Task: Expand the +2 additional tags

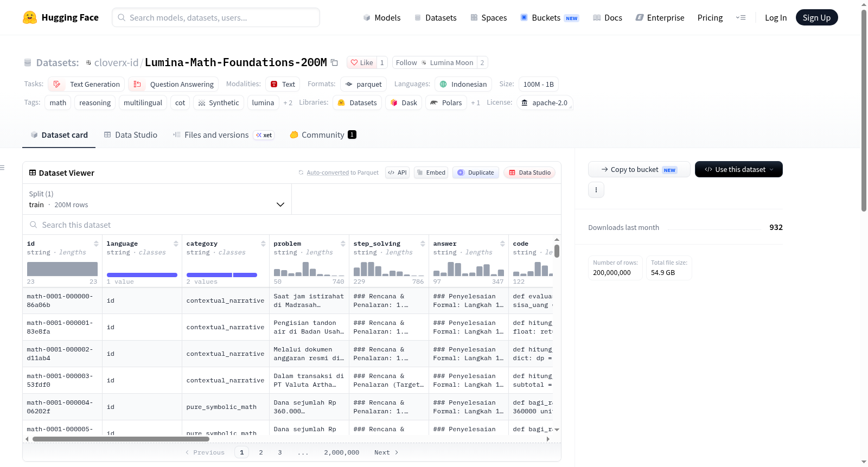Action: coord(288,103)
